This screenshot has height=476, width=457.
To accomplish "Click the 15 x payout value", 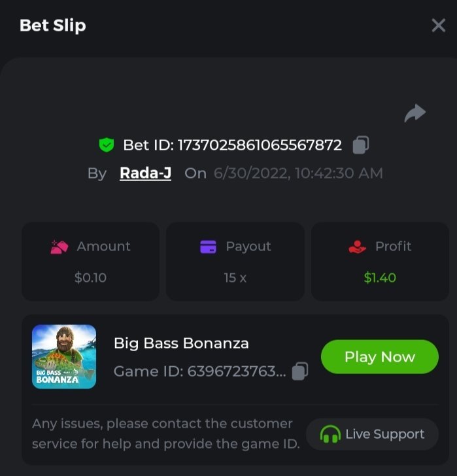I will pyautogui.click(x=235, y=278).
